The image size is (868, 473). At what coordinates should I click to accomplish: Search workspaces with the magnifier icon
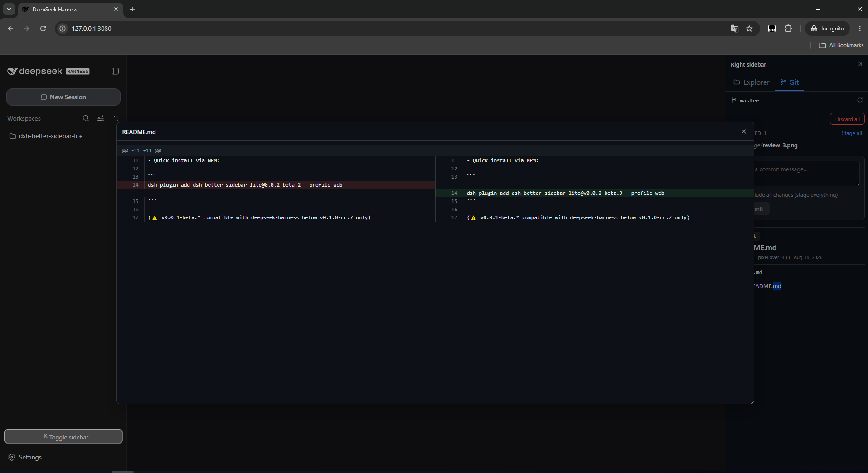(x=86, y=118)
